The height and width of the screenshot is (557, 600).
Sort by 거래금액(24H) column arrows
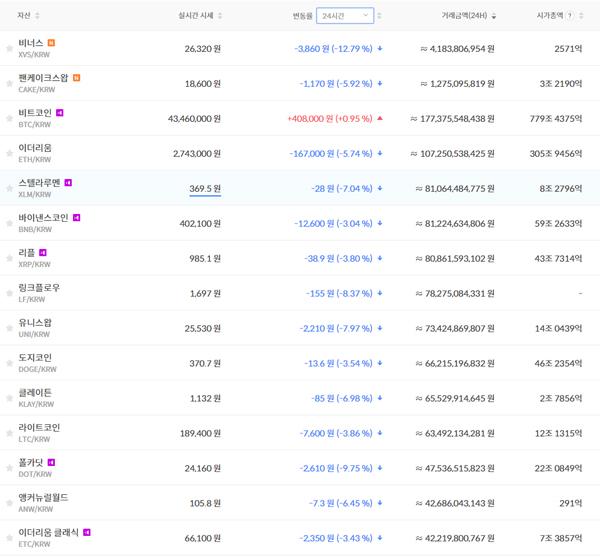494,16
